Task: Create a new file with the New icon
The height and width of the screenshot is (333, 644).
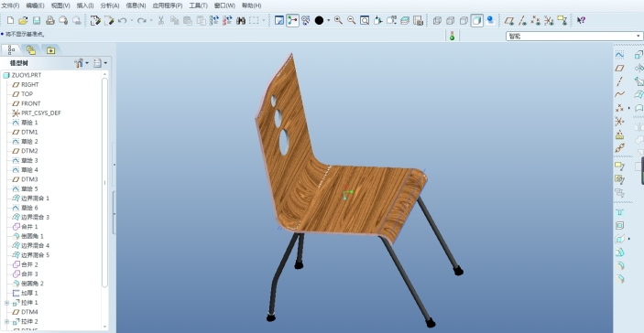Action: (x=11, y=20)
